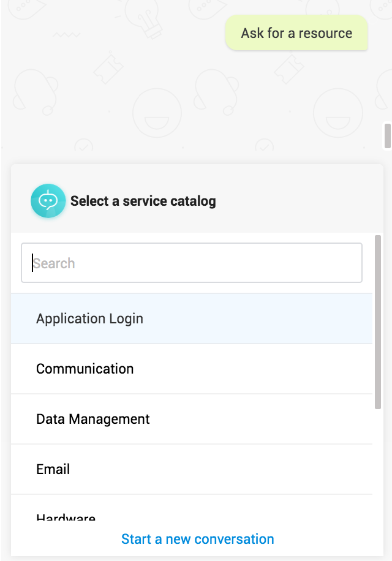Open the Data Management catalog
Screen dimensions: 392x561
click(93, 419)
